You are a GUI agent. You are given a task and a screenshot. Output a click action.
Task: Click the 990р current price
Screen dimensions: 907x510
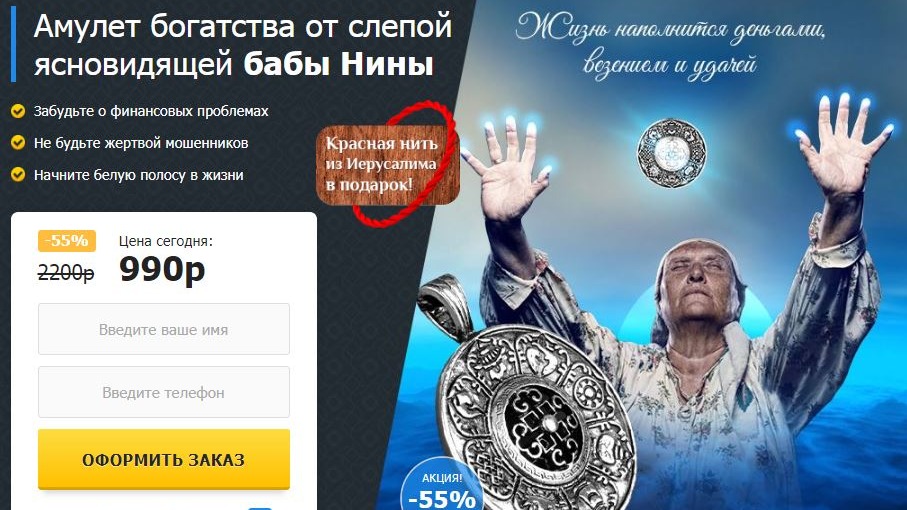click(x=162, y=269)
